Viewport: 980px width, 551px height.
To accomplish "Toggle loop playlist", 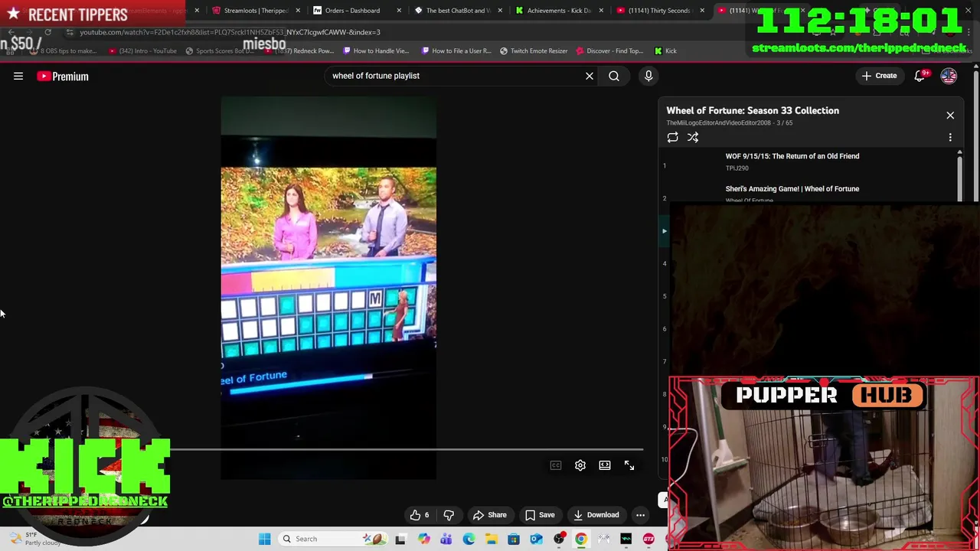I will point(672,137).
